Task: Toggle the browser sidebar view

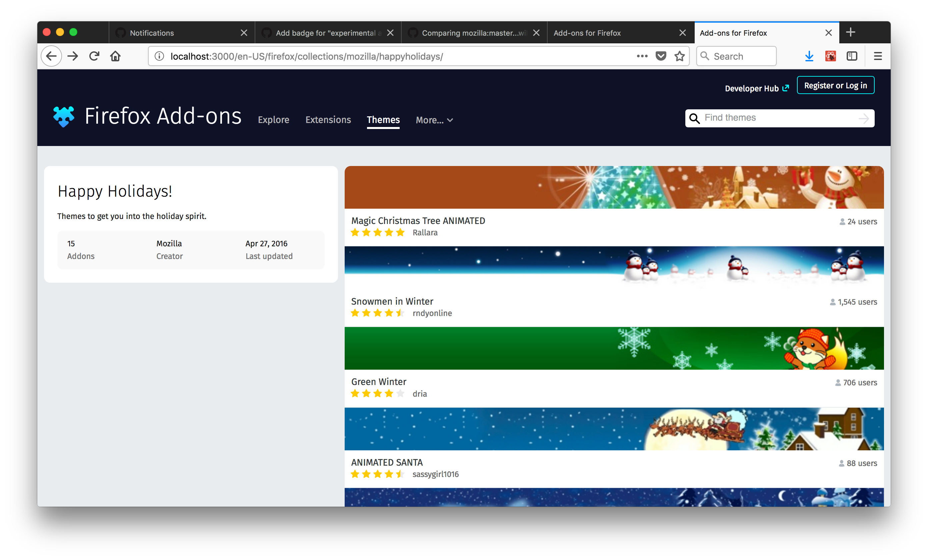Action: pos(852,56)
